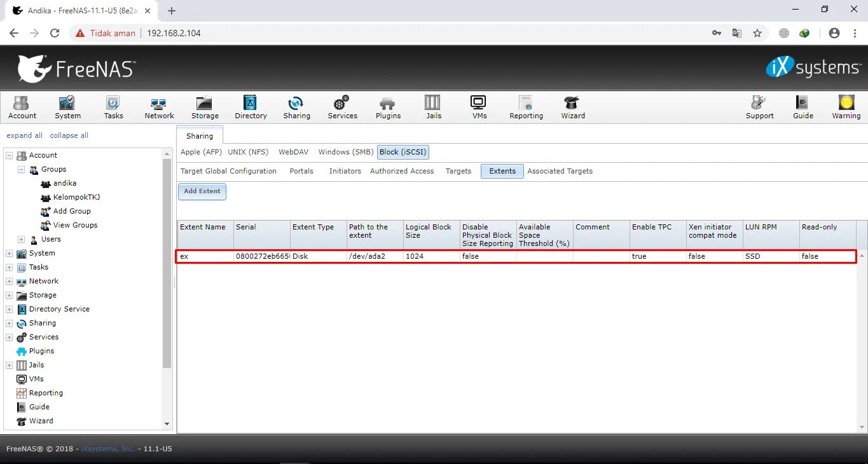
Task: Open the Plugins toolbar icon
Action: coord(388,107)
